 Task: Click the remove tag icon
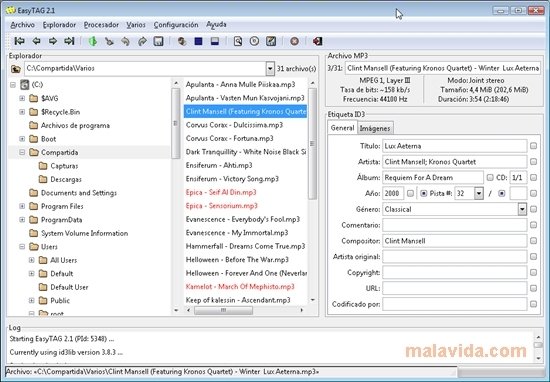[109, 41]
